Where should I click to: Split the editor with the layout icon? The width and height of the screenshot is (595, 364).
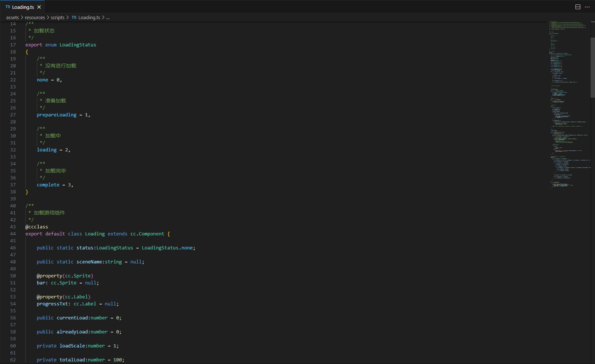578,7
